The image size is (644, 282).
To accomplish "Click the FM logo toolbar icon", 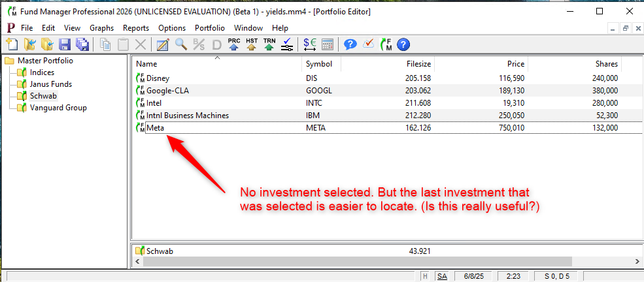I will (386, 44).
